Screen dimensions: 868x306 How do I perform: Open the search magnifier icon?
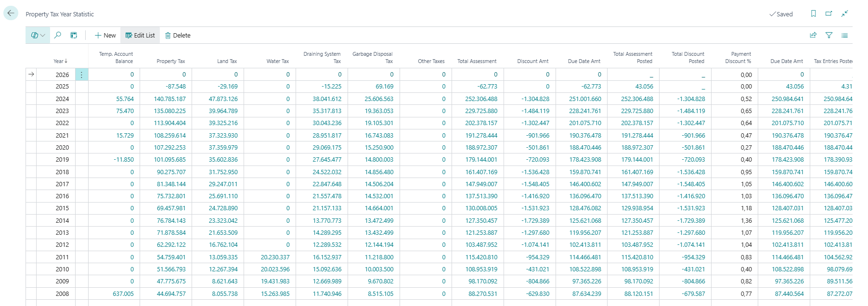58,35
